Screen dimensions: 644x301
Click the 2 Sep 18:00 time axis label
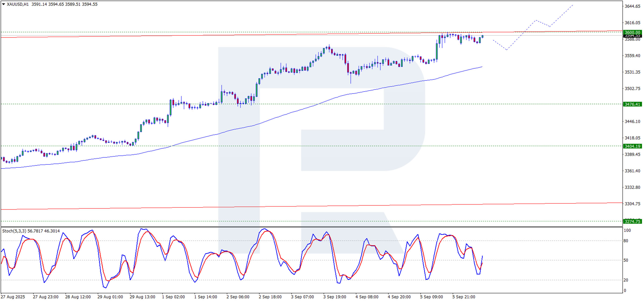pyautogui.click(x=270, y=297)
